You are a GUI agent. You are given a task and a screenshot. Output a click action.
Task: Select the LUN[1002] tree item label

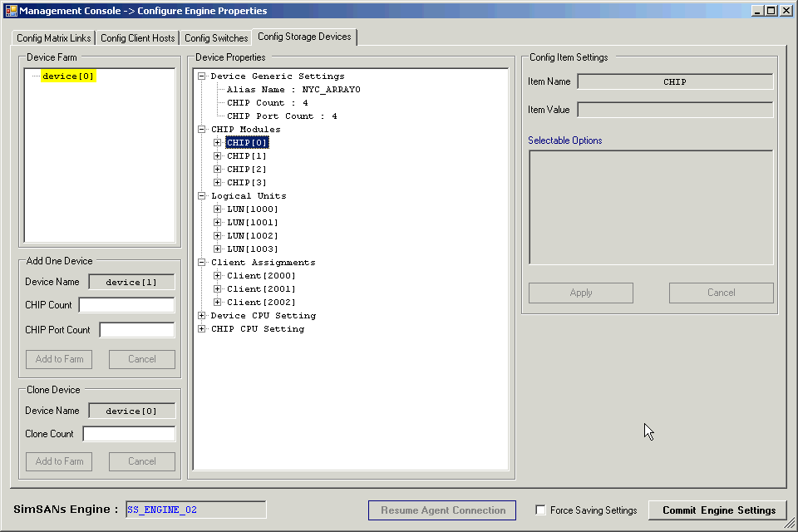(253, 235)
